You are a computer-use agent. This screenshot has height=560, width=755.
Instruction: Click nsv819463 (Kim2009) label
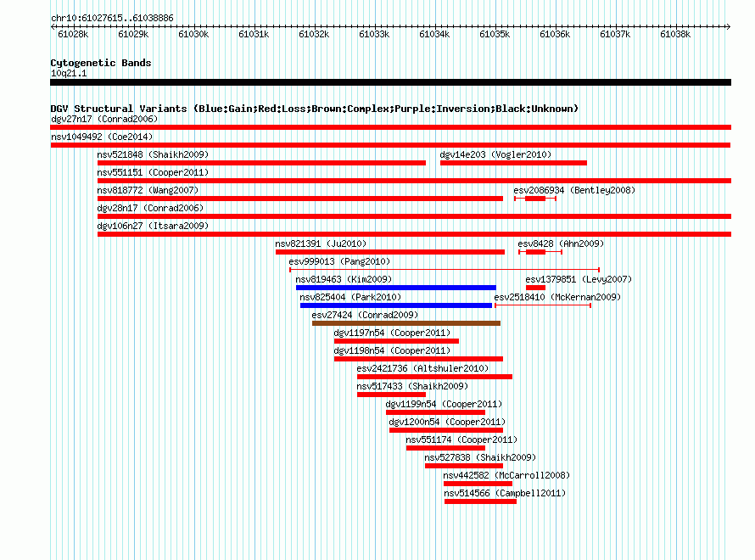(x=344, y=279)
